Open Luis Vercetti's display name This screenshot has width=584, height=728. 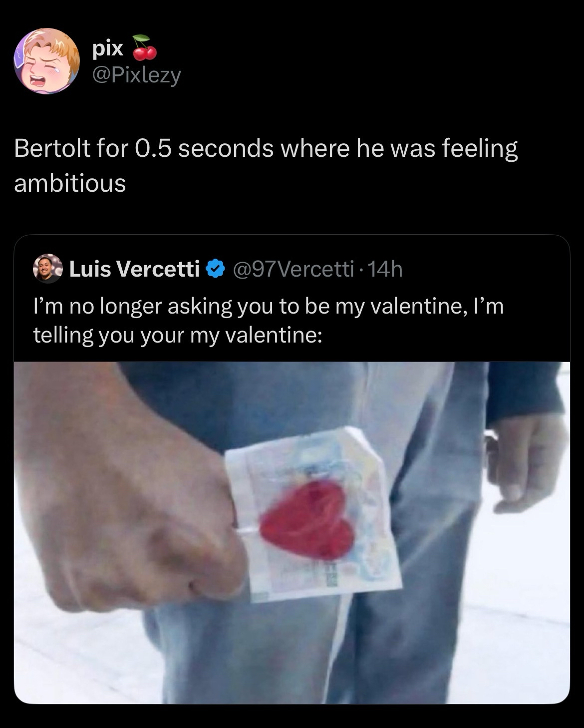point(134,269)
